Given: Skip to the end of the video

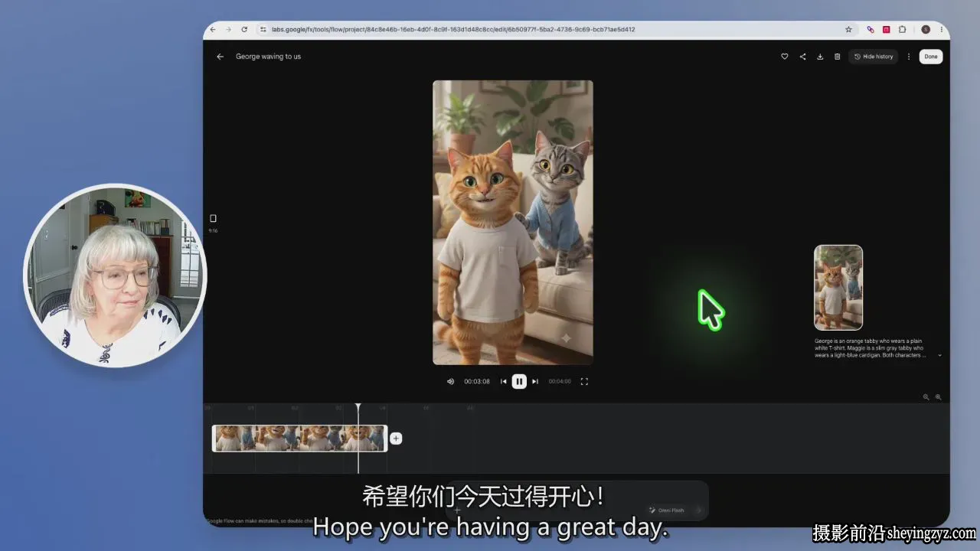Looking at the screenshot, I should click(x=535, y=381).
